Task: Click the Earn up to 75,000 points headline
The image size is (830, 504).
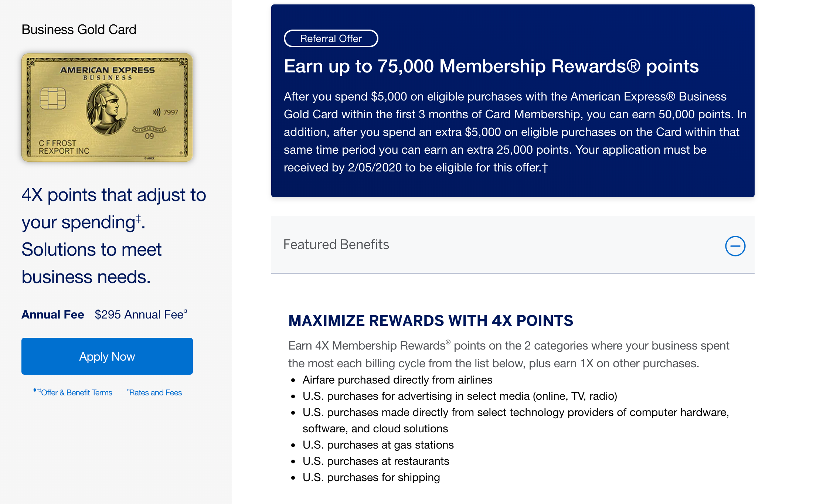Action: [491, 67]
